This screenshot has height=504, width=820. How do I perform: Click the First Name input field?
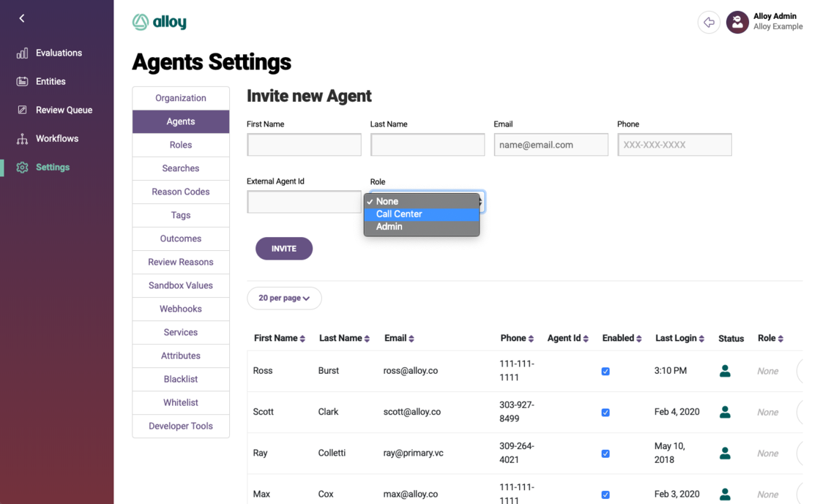pos(304,144)
